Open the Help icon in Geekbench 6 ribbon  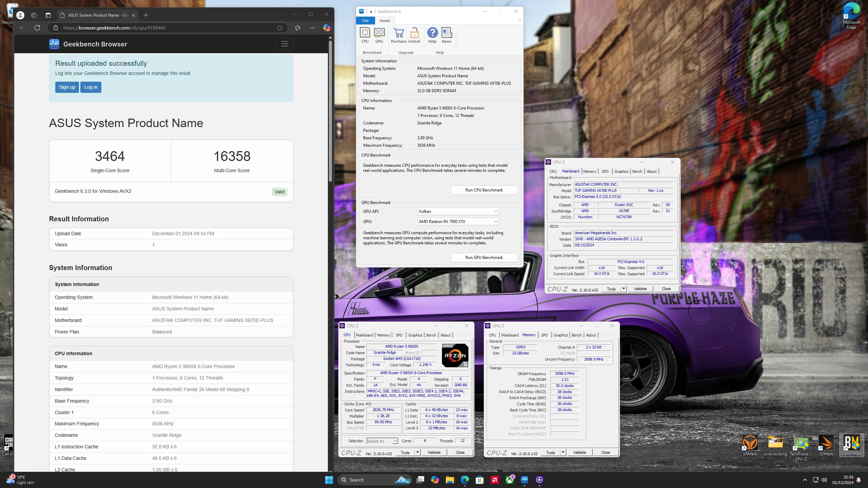(432, 36)
